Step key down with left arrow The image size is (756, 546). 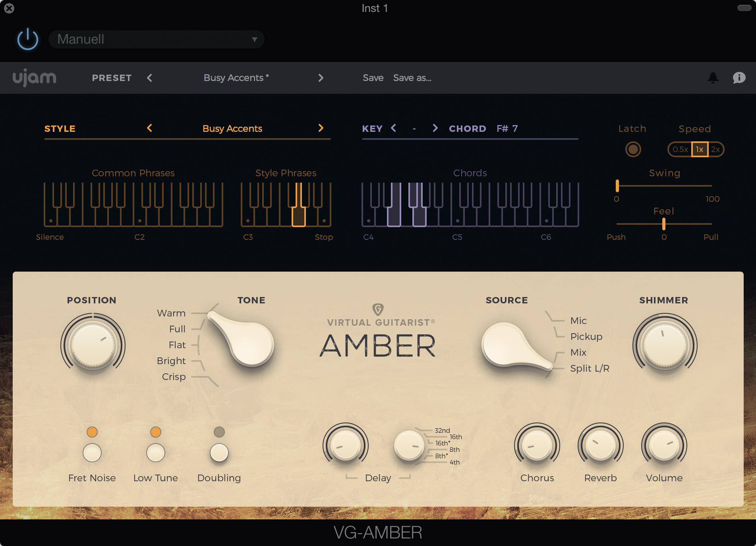(x=394, y=128)
